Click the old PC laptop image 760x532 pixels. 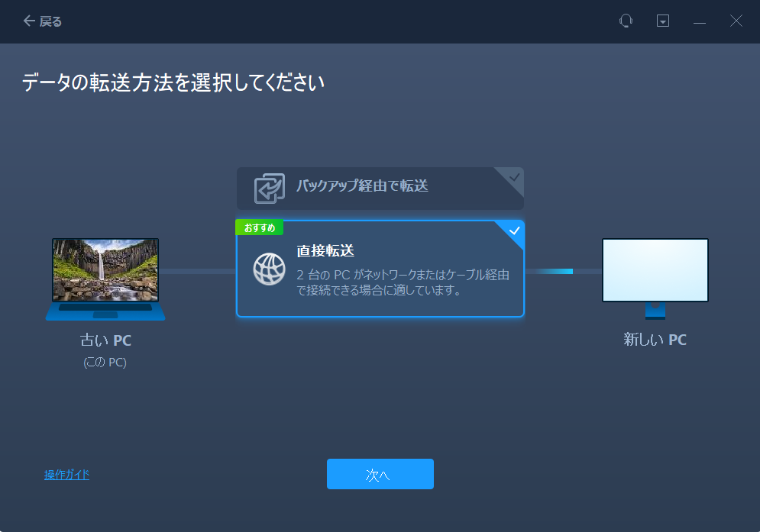[105, 279]
